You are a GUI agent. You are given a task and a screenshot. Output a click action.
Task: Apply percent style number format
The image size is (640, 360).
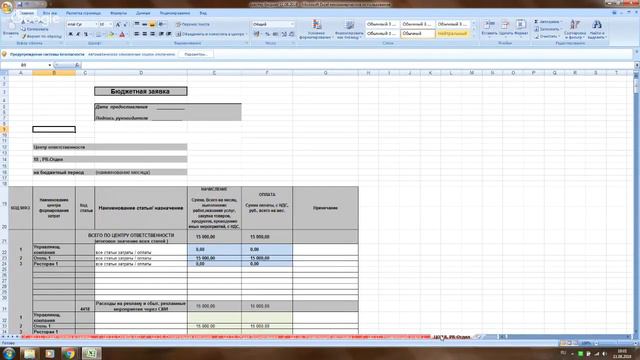click(x=267, y=34)
